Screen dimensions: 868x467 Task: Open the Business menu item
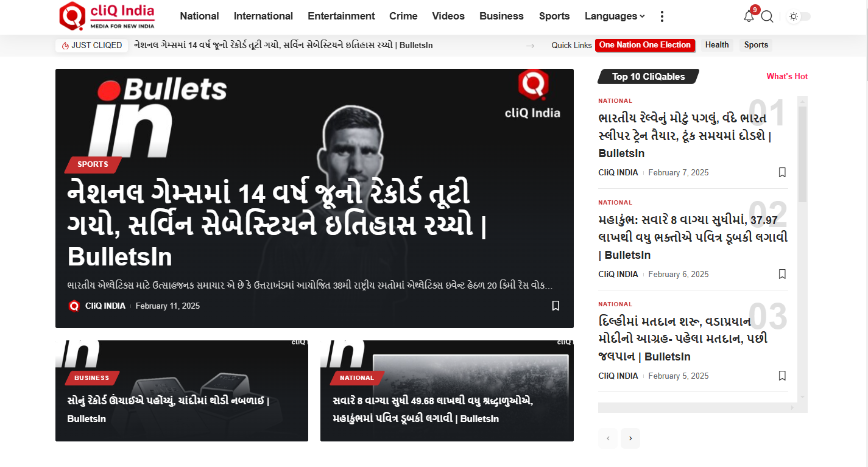[501, 16]
